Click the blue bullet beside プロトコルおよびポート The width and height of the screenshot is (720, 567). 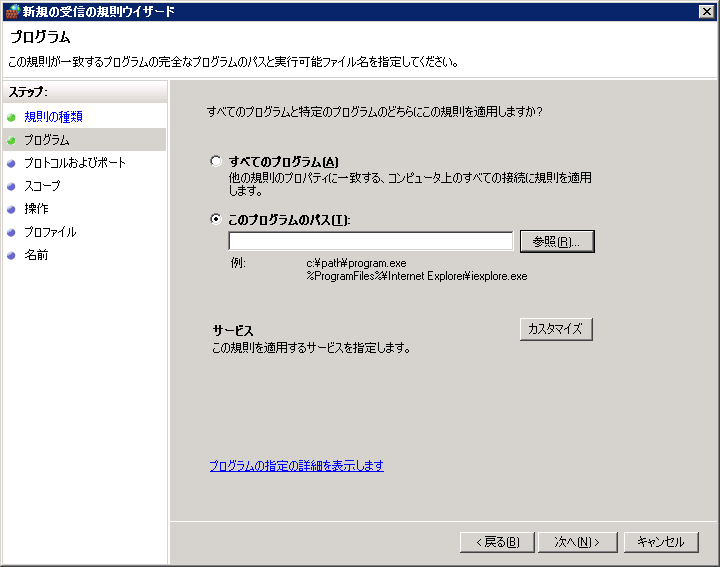pos(12,163)
